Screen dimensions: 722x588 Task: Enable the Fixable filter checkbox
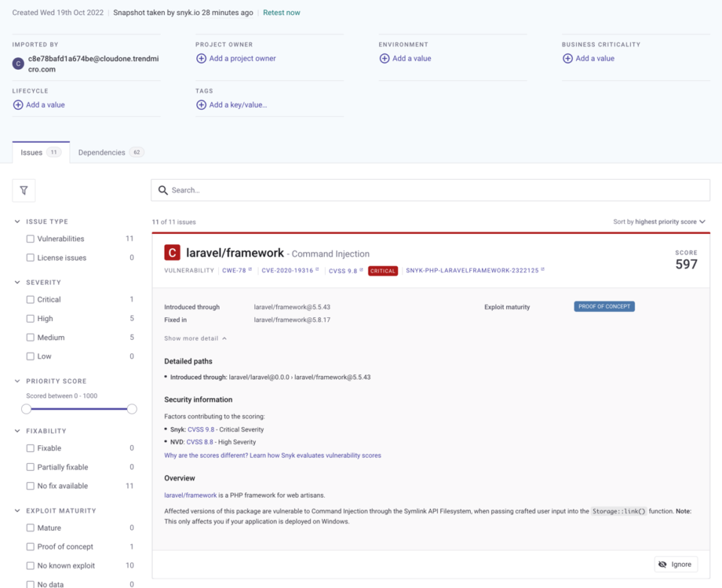coord(30,448)
